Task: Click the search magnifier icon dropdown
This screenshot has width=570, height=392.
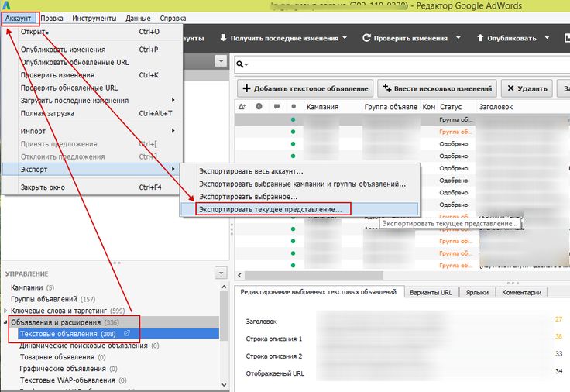Action: click(x=242, y=64)
